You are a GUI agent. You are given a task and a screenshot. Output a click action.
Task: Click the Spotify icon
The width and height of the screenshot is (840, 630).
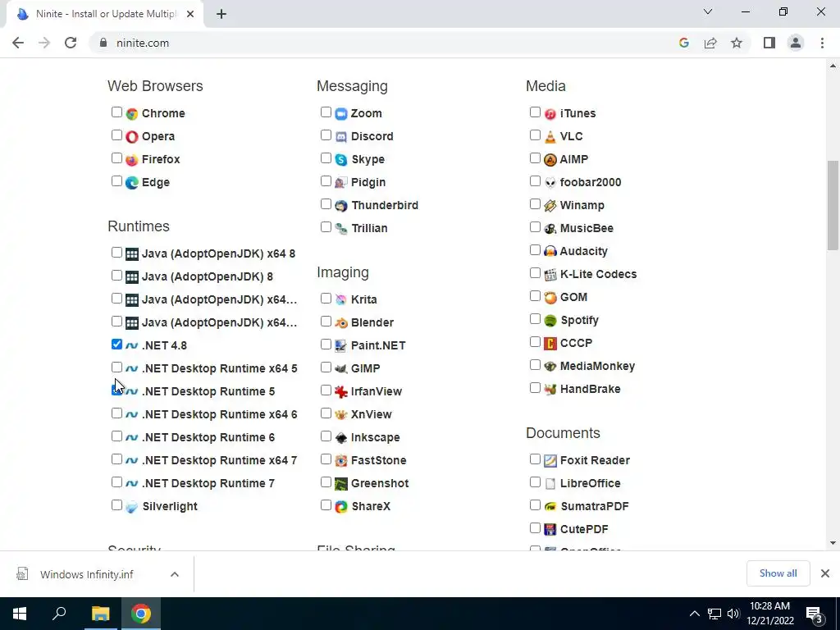(550, 321)
